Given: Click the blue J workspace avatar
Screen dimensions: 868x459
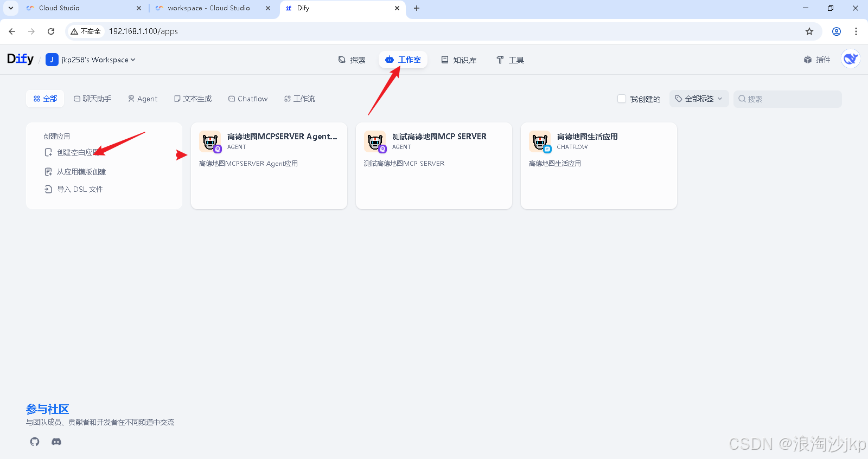Looking at the screenshot, I should 52,60.
